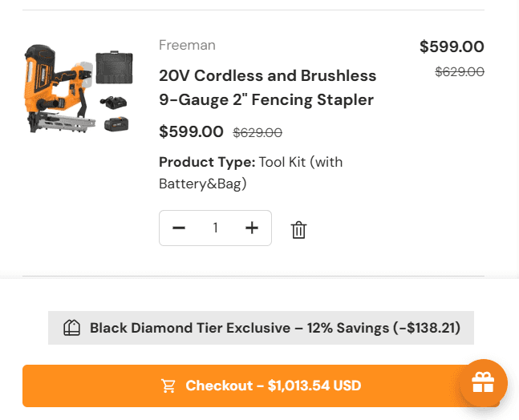This screenshot has height=420, width=519.
Task: Click the struck $629.00 beside sale price
Action: click(257, 132)
